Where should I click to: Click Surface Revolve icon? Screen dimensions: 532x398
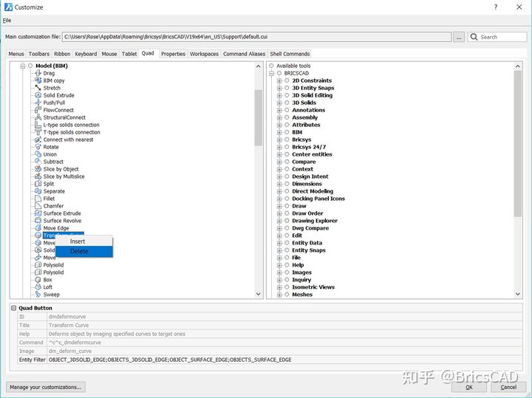[x=38, y=221]
